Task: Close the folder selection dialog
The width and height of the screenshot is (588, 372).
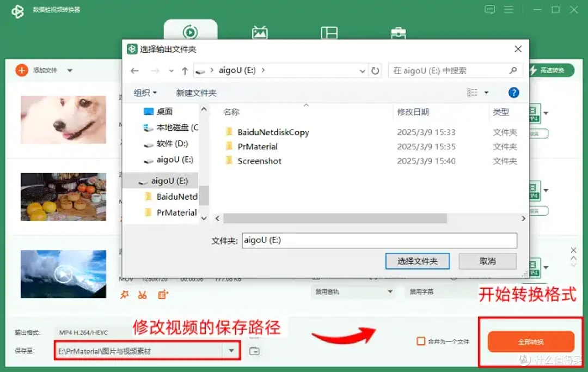Action: [x=518, y=49]
